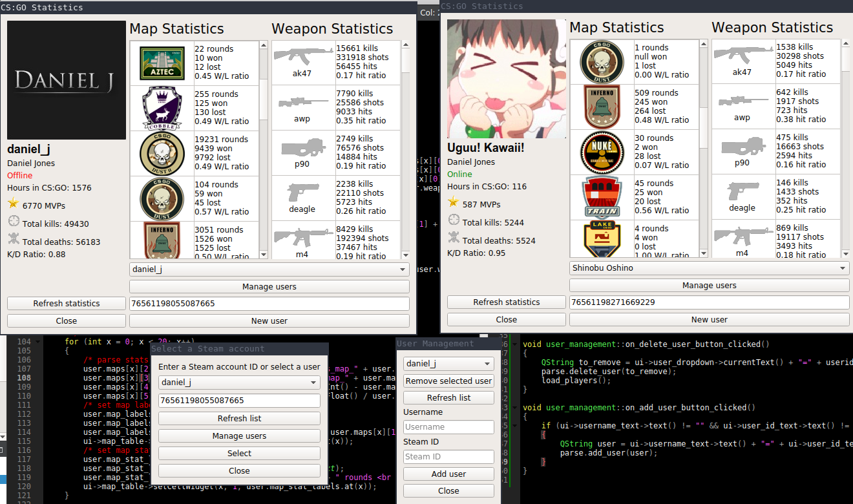
Task: Click Aztec map icon in left window
Action: (162, 63)
